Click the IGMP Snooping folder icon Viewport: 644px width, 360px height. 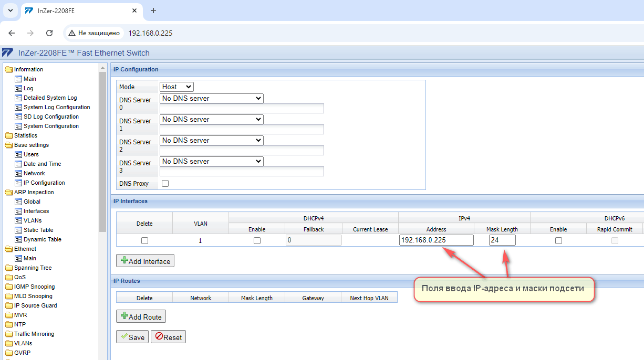(9, 287)
